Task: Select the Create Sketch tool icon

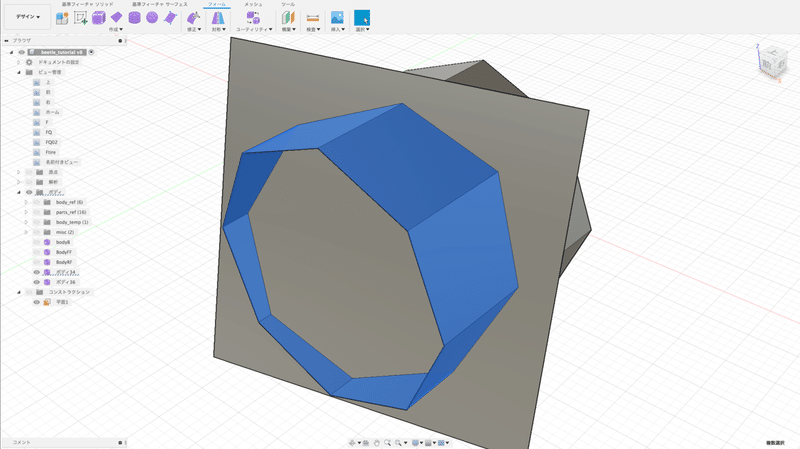Action: point(81,18)
